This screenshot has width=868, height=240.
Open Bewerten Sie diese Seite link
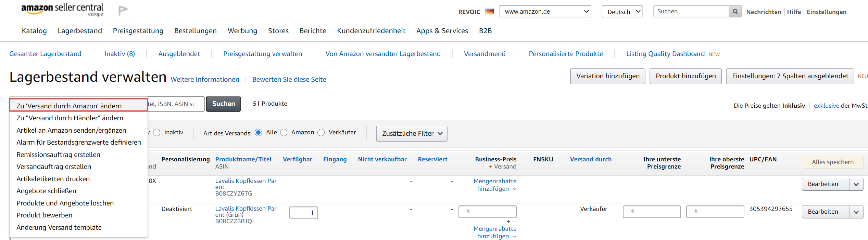click(289, 79)
